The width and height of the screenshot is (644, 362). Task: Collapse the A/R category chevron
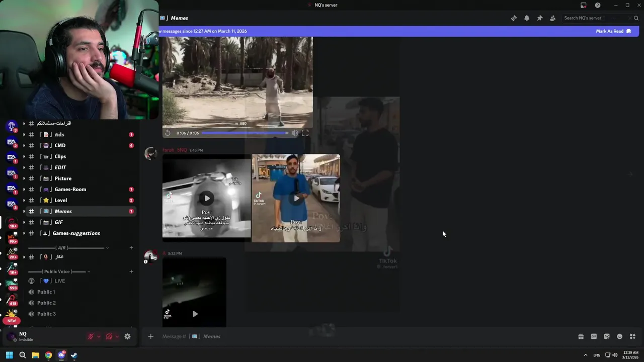click(107, 248)
